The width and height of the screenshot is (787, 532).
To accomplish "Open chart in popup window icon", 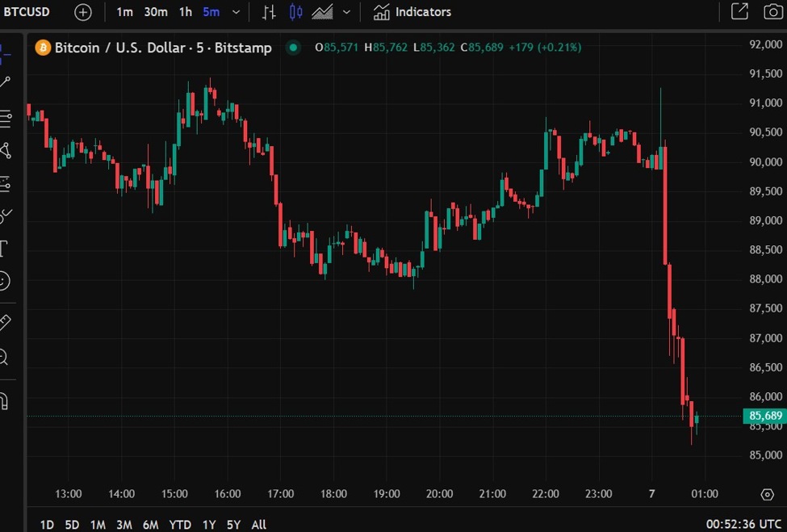I will pyautogui.click(x=739, y=11).
